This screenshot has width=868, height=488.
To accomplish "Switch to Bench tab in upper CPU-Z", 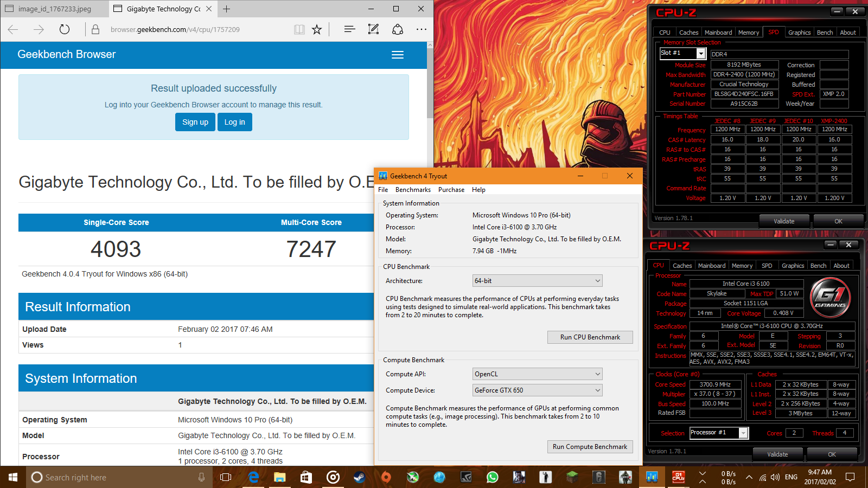I will (x=825, y=33).
